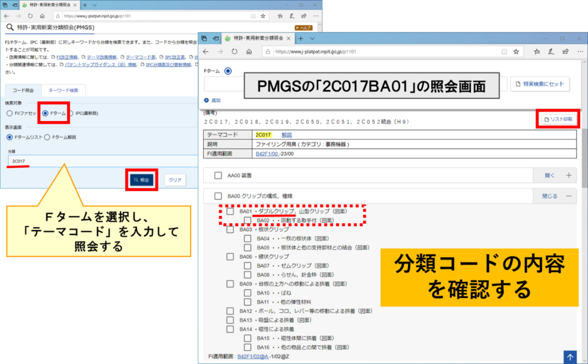
Task: Select the Fターム radio button
Action: pyautogui.click(x=45, y=113)
